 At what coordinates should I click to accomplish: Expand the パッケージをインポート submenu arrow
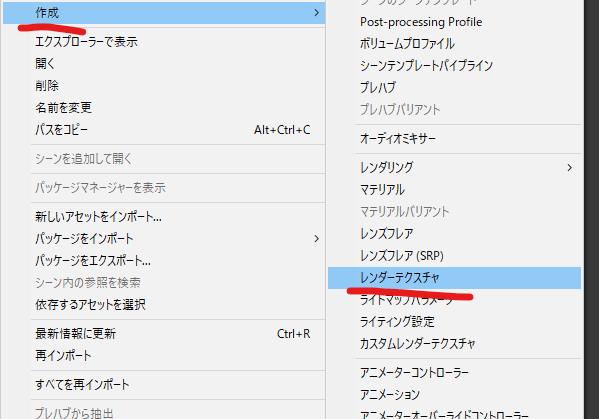click(x=316, y=239)
